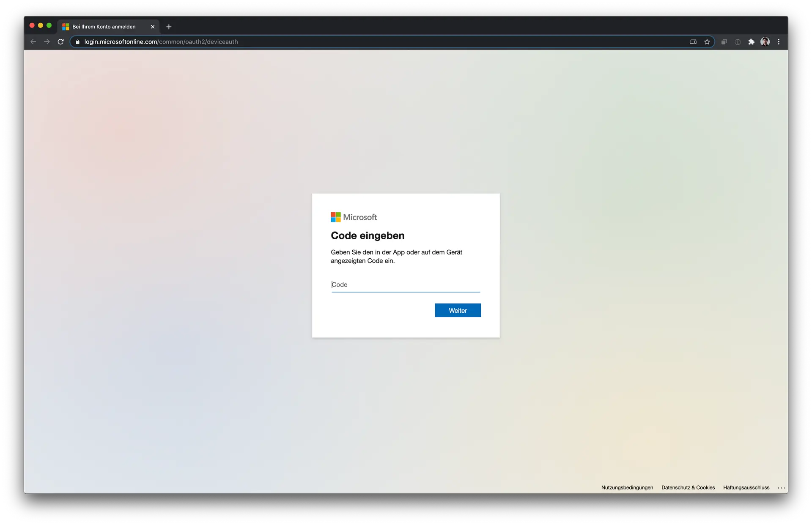
Task: Open the footer ellipsis options menu
Action: pyautogui.click(x=781, y=487)
